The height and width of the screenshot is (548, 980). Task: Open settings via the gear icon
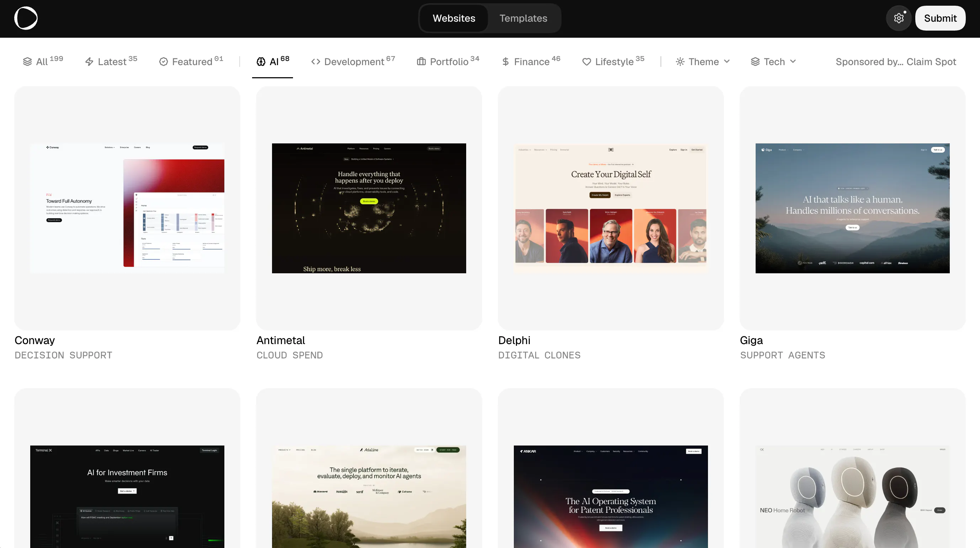(899, 18)
